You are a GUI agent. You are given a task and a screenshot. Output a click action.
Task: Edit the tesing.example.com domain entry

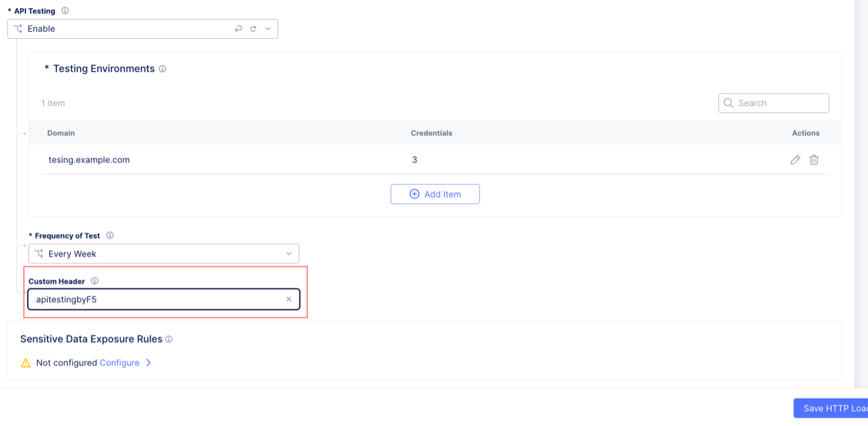tap(795, 160)
